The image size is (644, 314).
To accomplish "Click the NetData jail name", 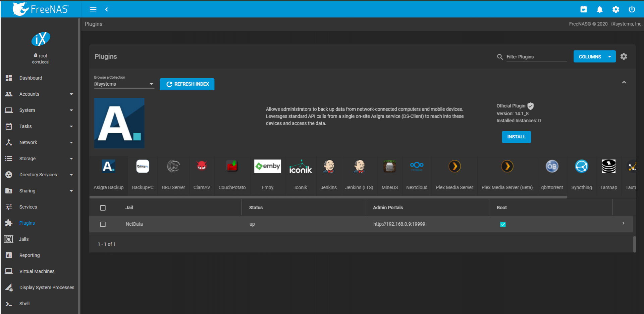I will 134,224.
